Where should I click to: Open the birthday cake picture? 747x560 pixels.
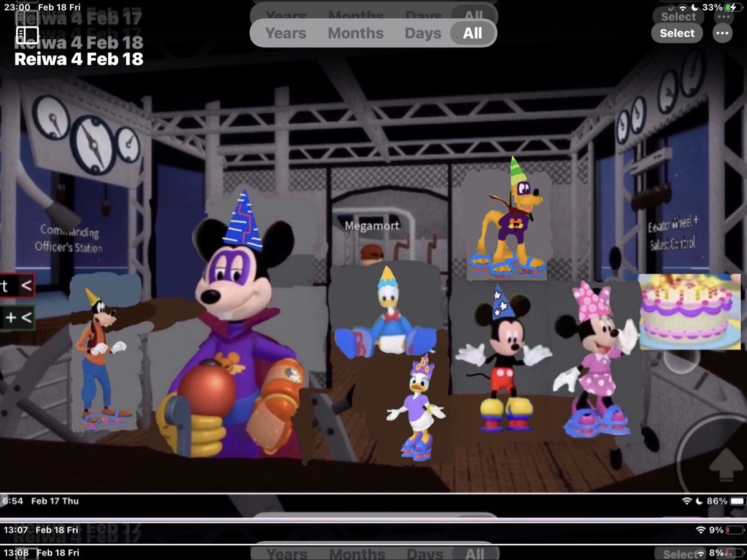point(690,312)
